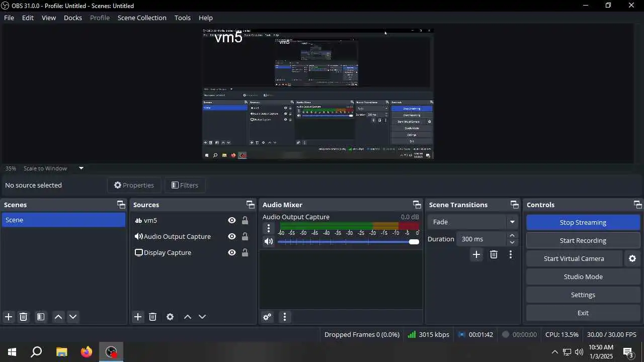Hide the Display Capture source
This screenshot has height=362, width=644.
tap(232, 252)
